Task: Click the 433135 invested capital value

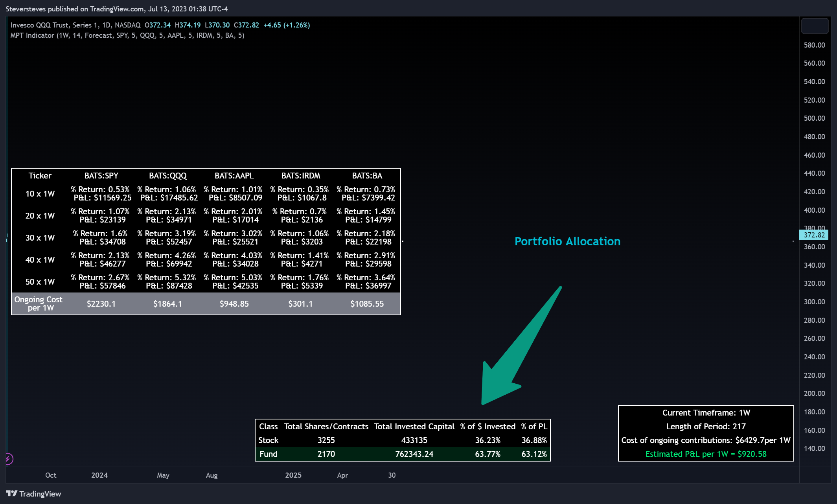Action: click(414, 440)
